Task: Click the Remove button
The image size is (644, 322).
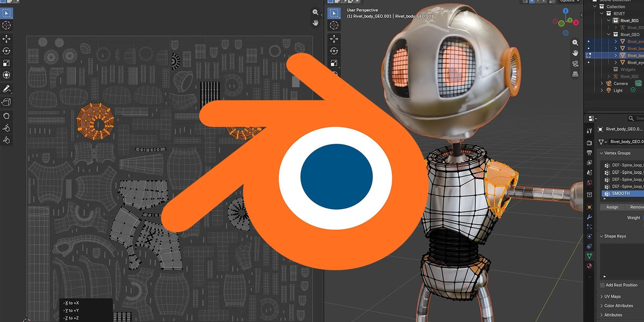Action: point(635,207)
